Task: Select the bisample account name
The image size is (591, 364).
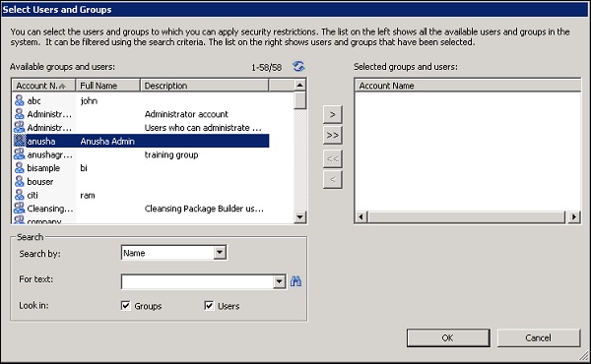Action: pos(43,168)
